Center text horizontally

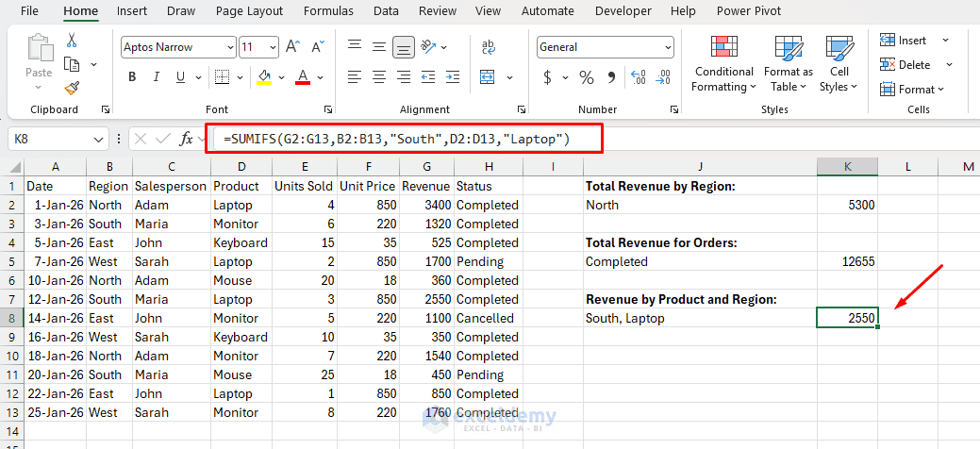point(379,77)
